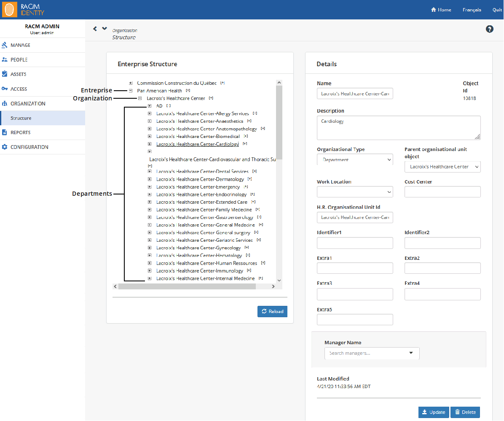
Task: Click the tree's vertical scrollbar thumb
Action: (279, 122)
